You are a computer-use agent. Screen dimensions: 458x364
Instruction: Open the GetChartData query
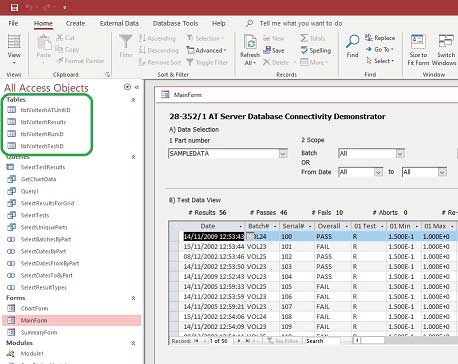32,179
